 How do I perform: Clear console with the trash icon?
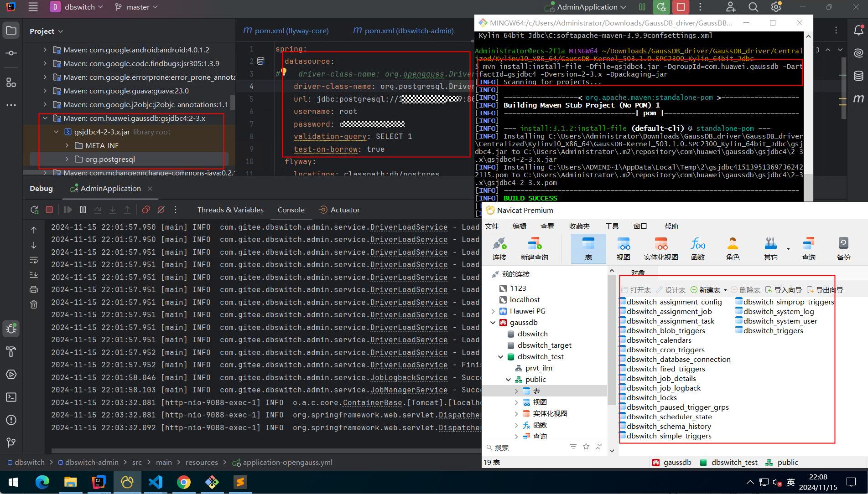pyautogui.click(x=34, y=304)
